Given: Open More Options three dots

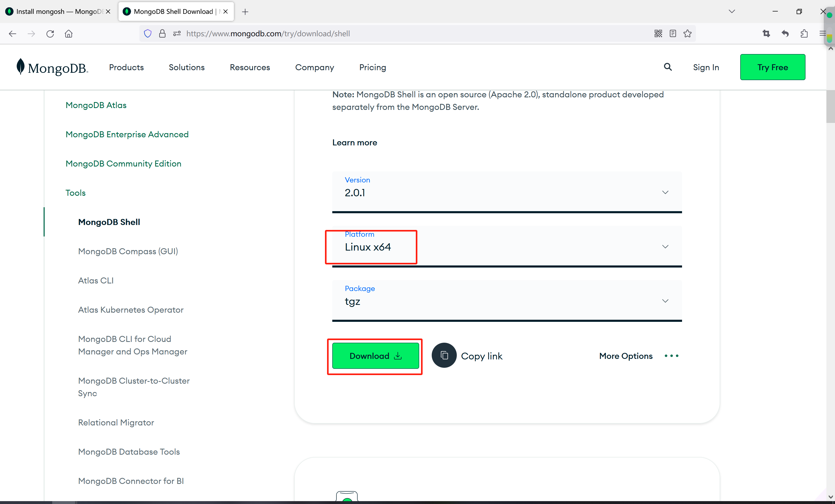Looking at the screenshot, I should (x=671, y=356).
